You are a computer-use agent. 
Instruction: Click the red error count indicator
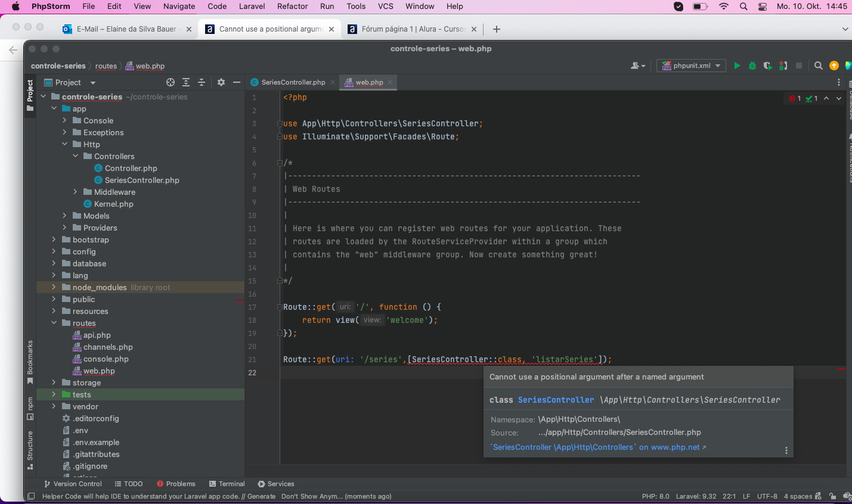click(795, 98)
